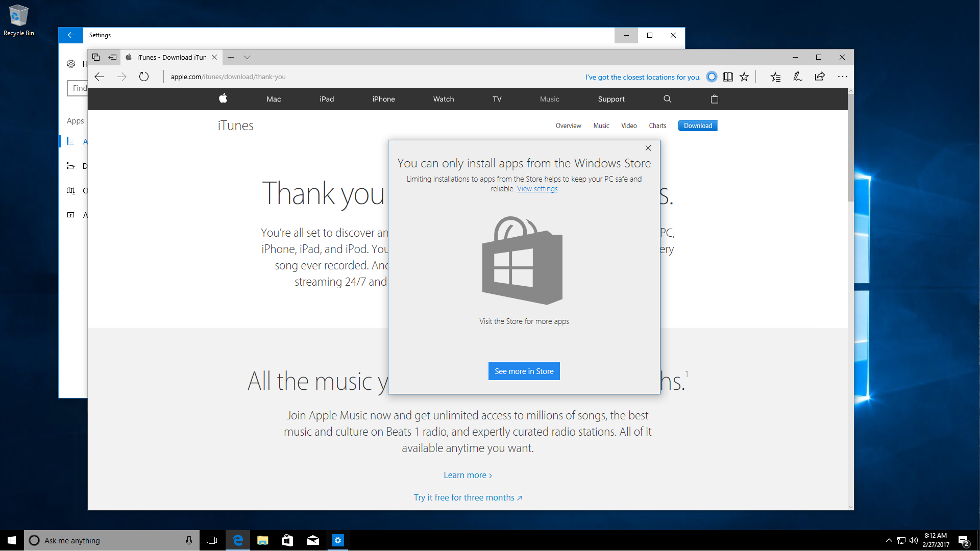Screen dimensions: 980x551
Task: Open Mac in Apple navigation
Action: pyautogui.click(x=274, y=99)
